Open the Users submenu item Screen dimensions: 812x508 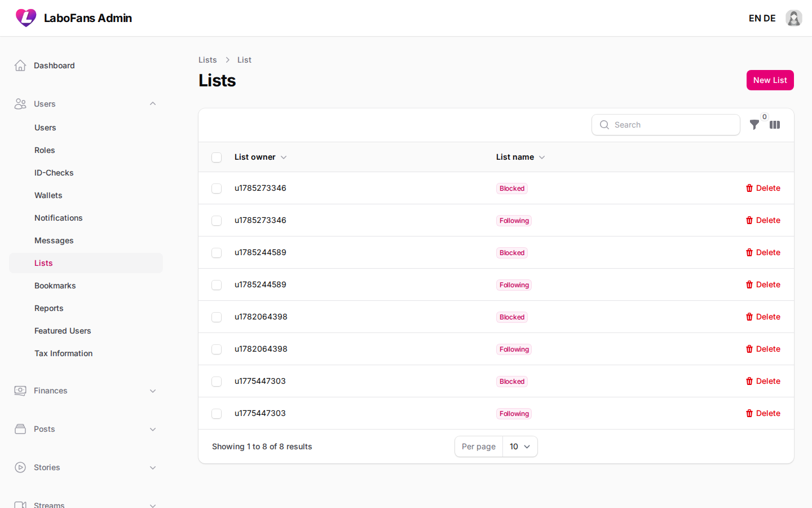pos(86,128)
